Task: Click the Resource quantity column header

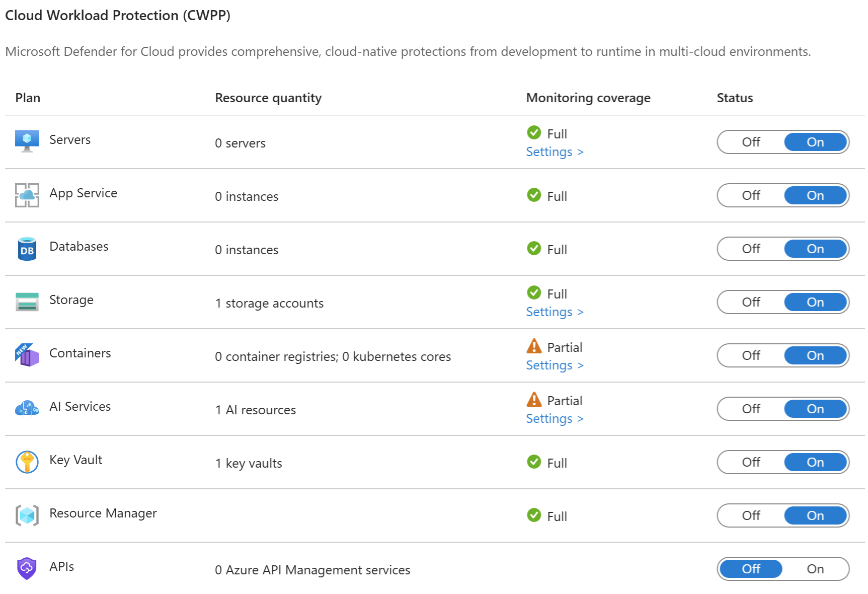Action: pyautogui.click(x=268, y=98)
